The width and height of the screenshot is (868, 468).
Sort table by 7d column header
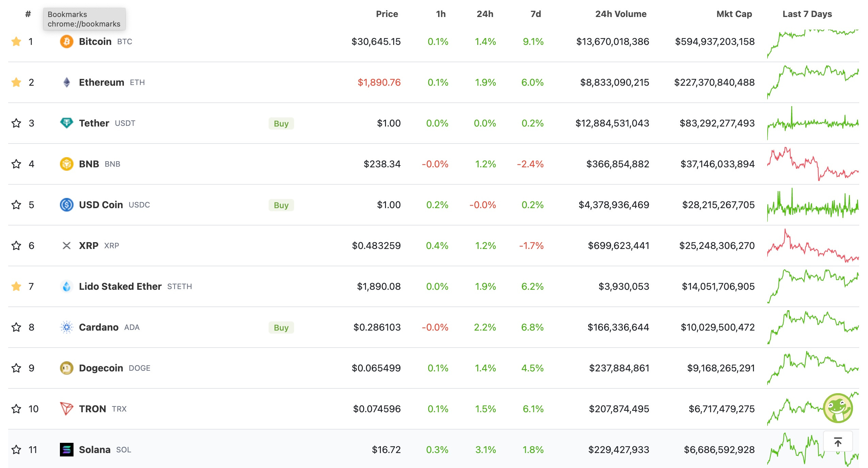click(x=535, y=14)
